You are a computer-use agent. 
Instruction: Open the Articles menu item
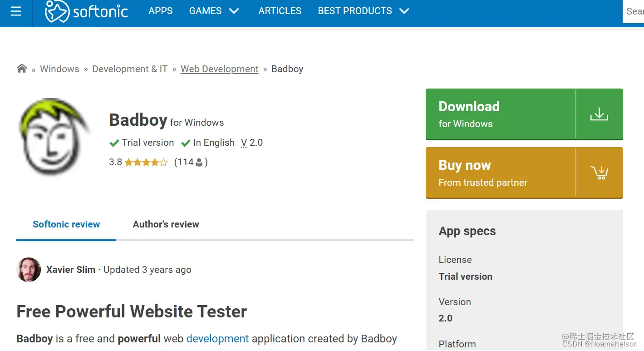pos(280,11)
